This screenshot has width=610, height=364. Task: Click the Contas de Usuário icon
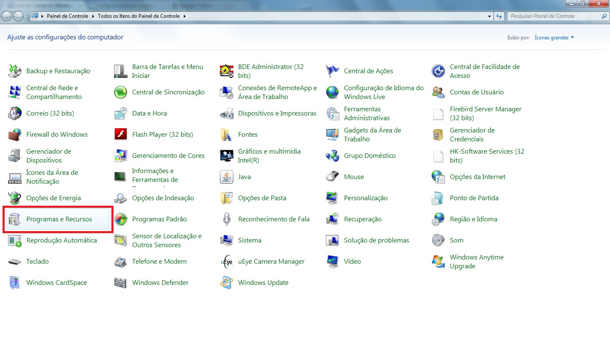coord(438,92)
